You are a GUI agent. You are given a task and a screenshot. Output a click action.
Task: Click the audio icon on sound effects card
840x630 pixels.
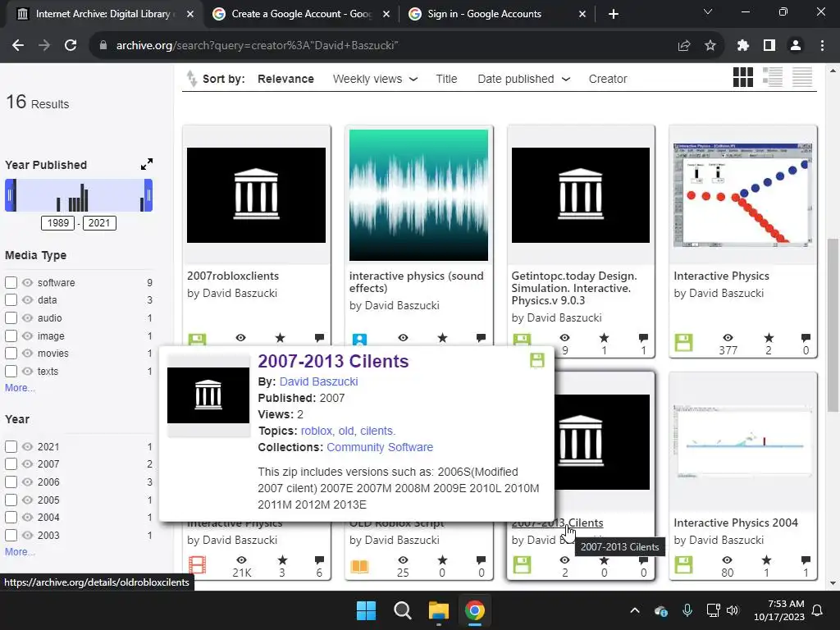(x=359, y=340)
